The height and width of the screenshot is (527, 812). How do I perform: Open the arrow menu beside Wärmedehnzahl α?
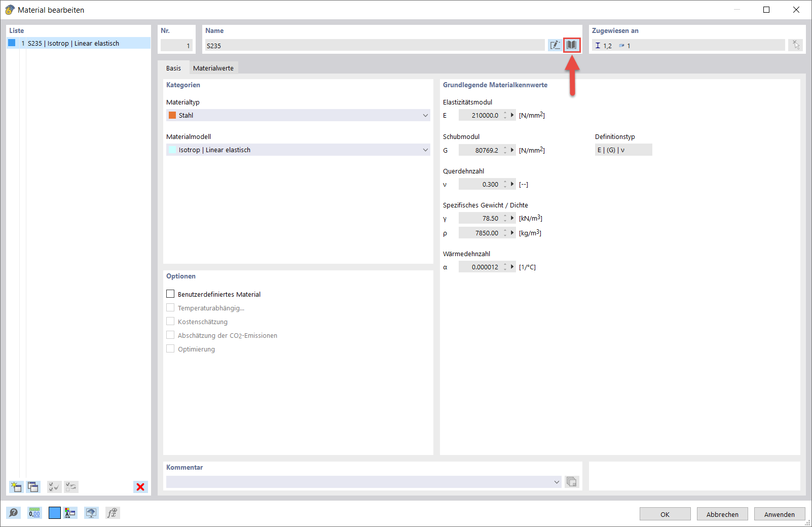pos(512,267)
